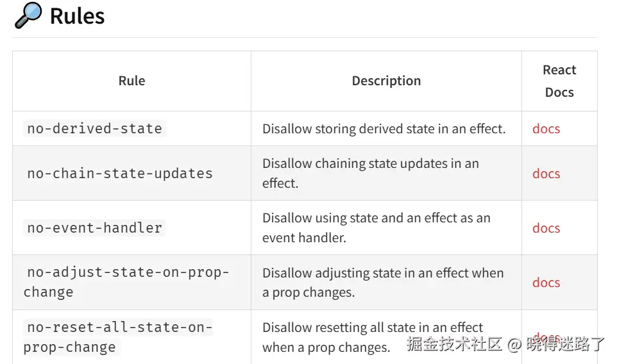Screen dimensions: 617x364
Task: Click the Rules section heading
Action: pyautogui.click(x=77, y=16)
